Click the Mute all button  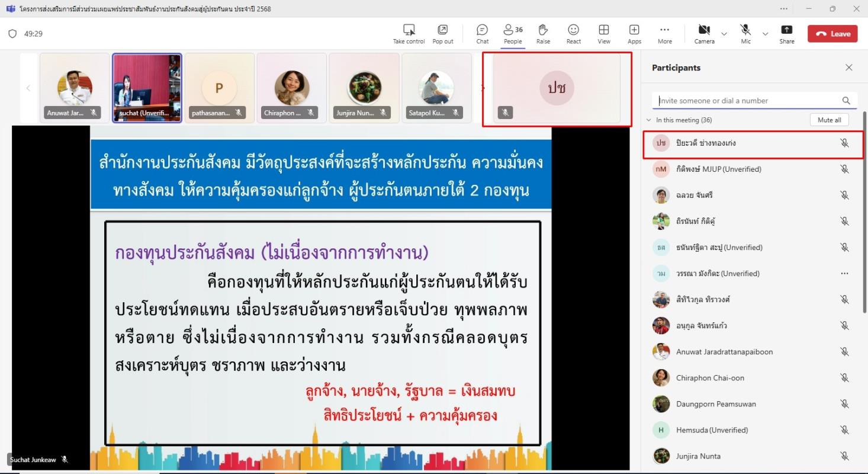point(829,120)
